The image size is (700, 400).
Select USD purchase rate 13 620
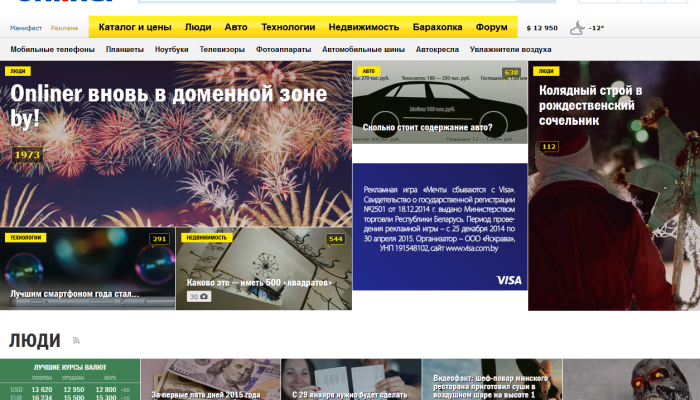(x=42, y=390)
